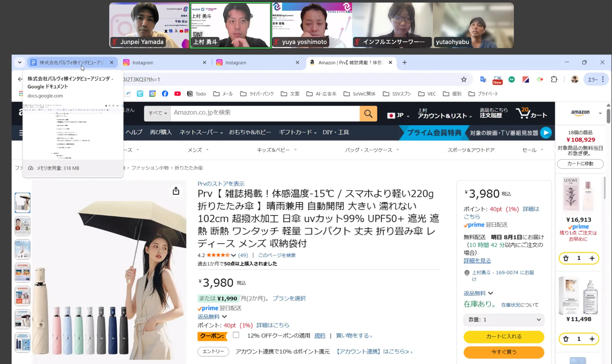Click the orange Amazon search magnifier button
Image resolution: width=612 pixels, height=364 pixels.
pyautogui.click(x=368, y=113)
